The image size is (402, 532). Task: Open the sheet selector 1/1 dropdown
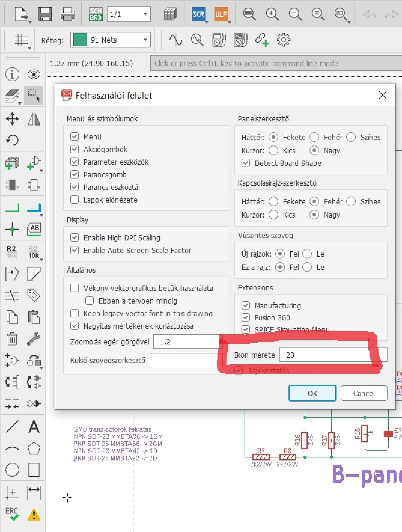(x=129, y=14)
